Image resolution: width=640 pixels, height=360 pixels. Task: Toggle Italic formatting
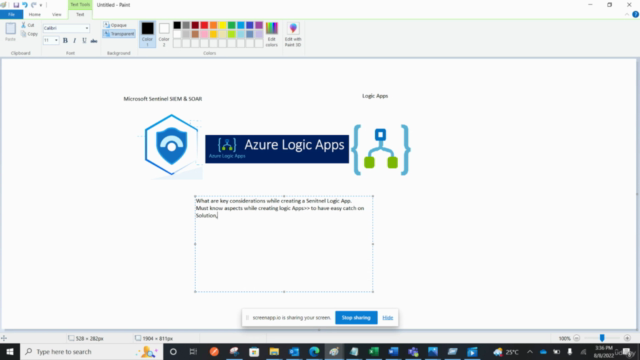pyautogui.click(x=75, y=40)
